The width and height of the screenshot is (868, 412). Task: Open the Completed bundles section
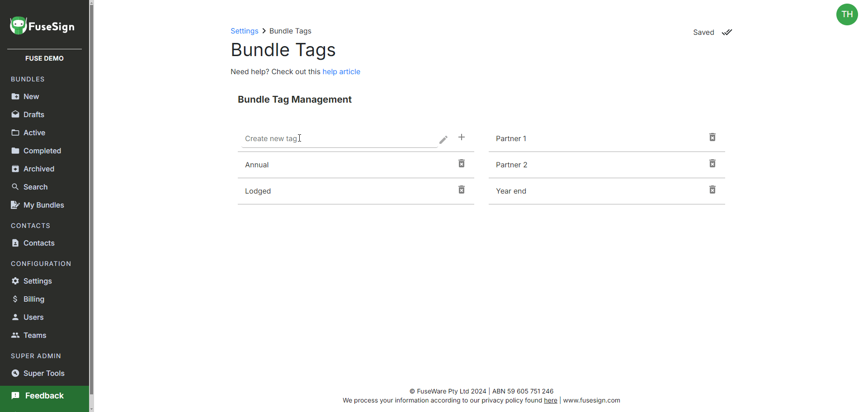pyautogui.click(x=42, y=151)
